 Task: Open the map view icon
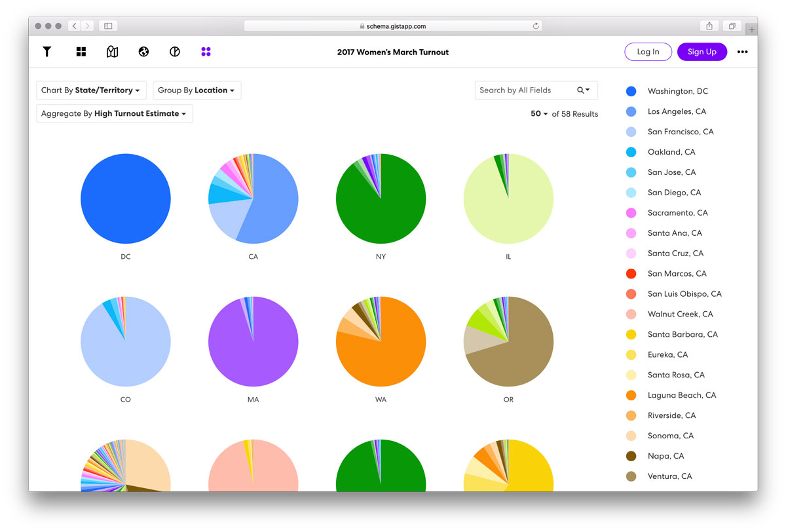point(112,52)
